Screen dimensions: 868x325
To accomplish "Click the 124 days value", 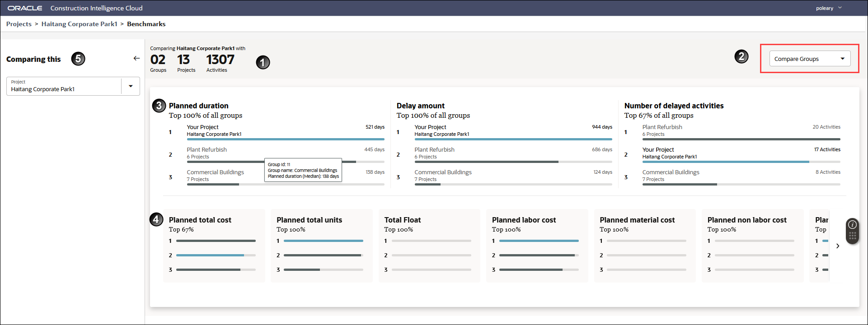I will click(603, 172).
